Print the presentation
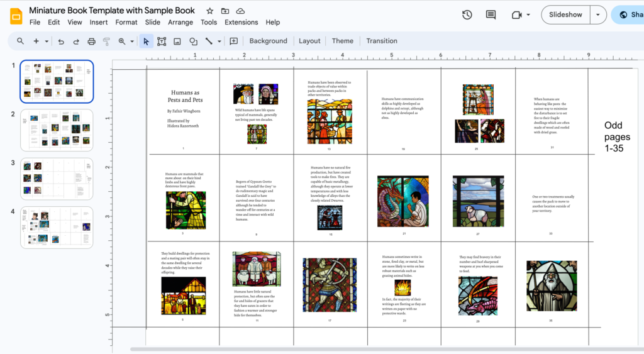This screenshot has width=644, height=354. (x=91, y=41)
